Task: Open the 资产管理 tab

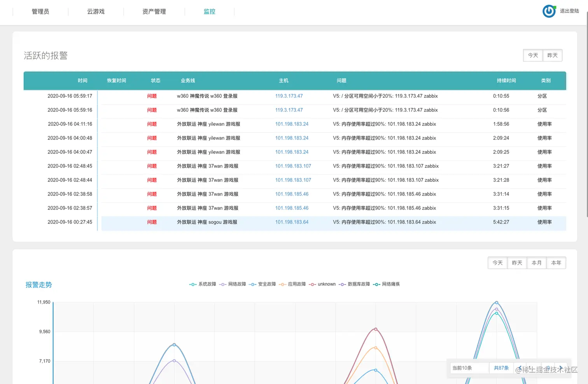Action: point(154,12)
